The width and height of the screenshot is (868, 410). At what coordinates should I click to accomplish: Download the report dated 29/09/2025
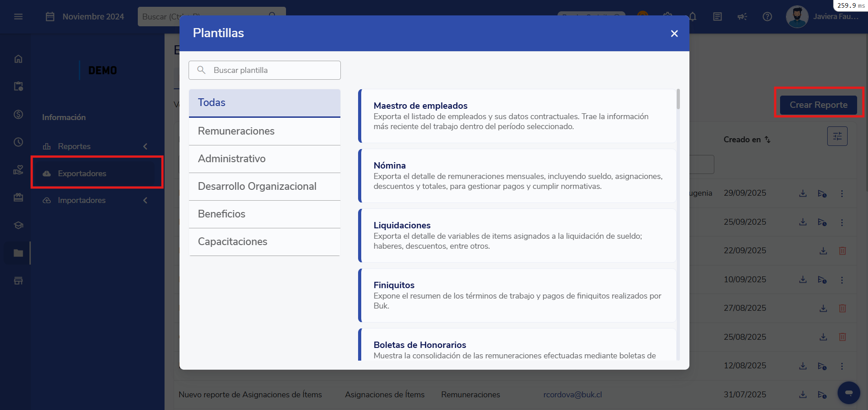[x=803, y=193]
